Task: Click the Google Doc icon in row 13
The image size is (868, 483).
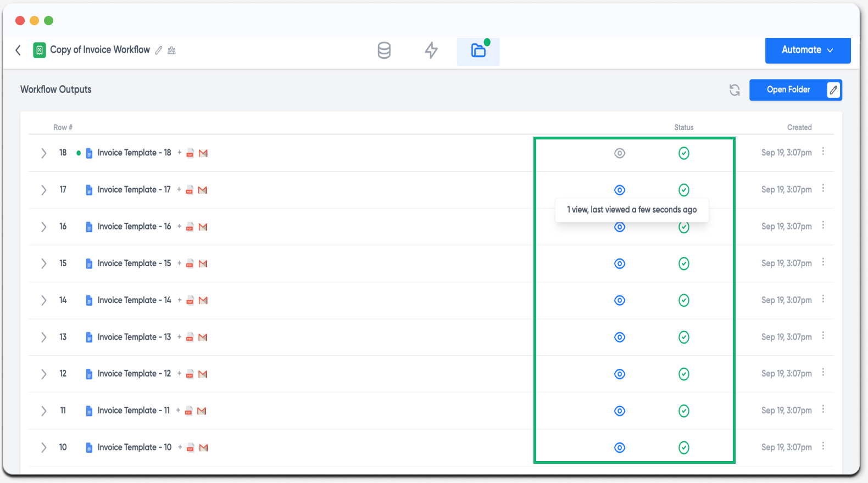Action: coord(89,337)
